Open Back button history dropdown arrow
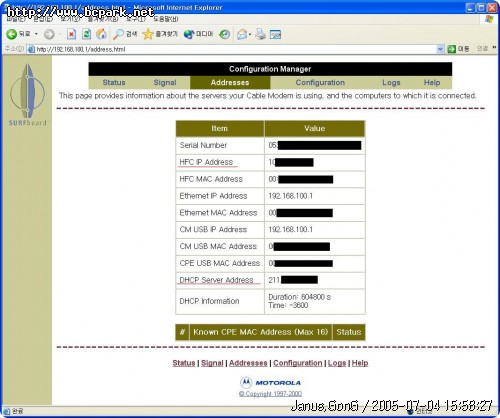Screen dimensions: 500x418 (x=36, y=34)
